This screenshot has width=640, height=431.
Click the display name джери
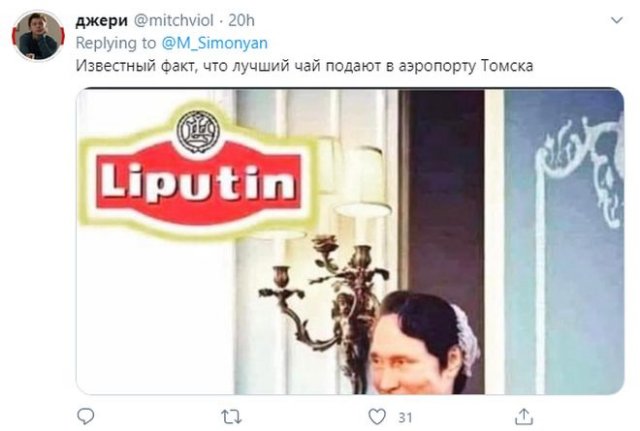102,20
